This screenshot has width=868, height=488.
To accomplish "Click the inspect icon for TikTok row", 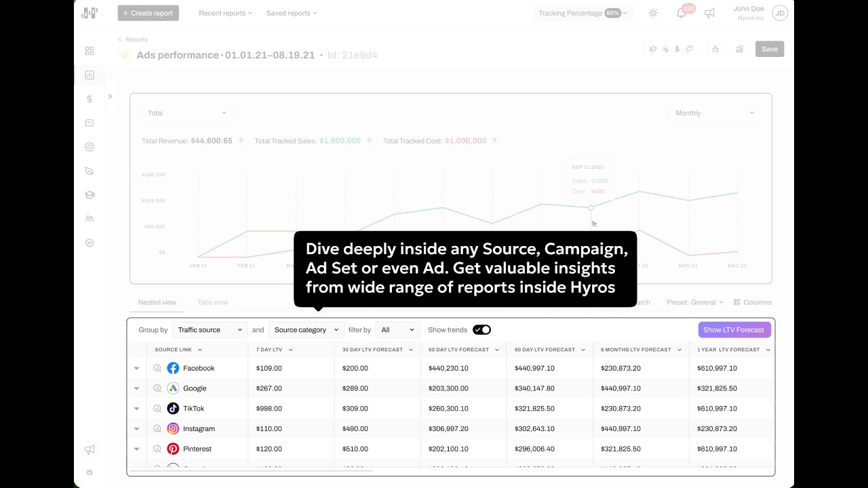I will pos(157,409).
